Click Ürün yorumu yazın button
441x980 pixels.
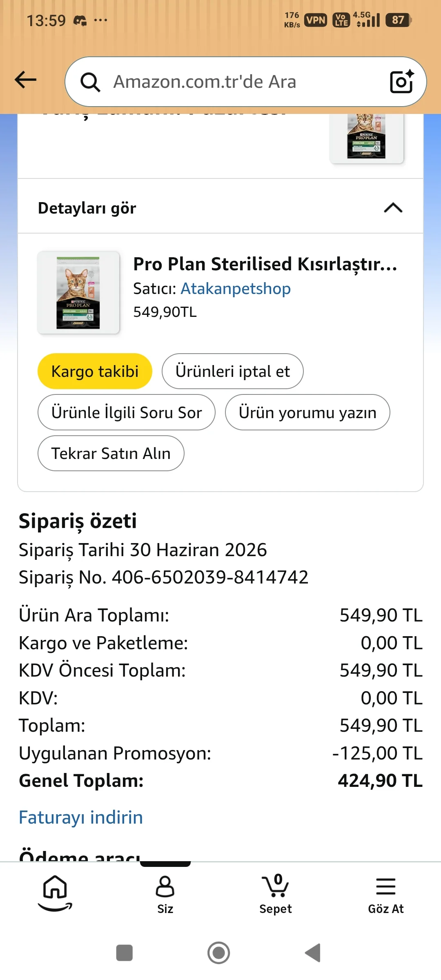tap(307, 412)
